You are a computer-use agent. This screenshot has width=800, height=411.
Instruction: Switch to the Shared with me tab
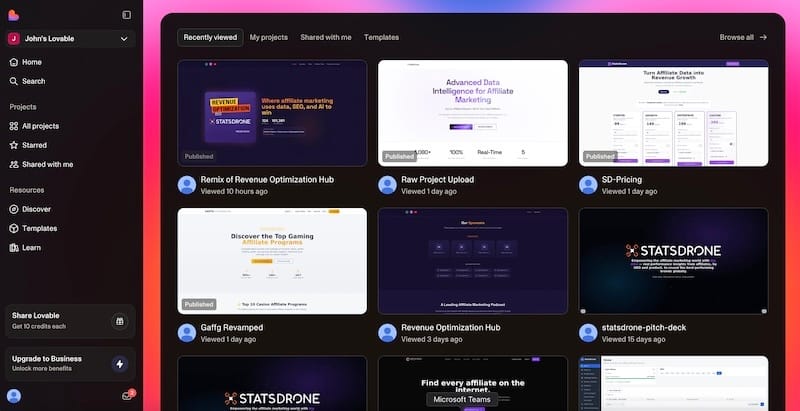[x=326, y=37]
